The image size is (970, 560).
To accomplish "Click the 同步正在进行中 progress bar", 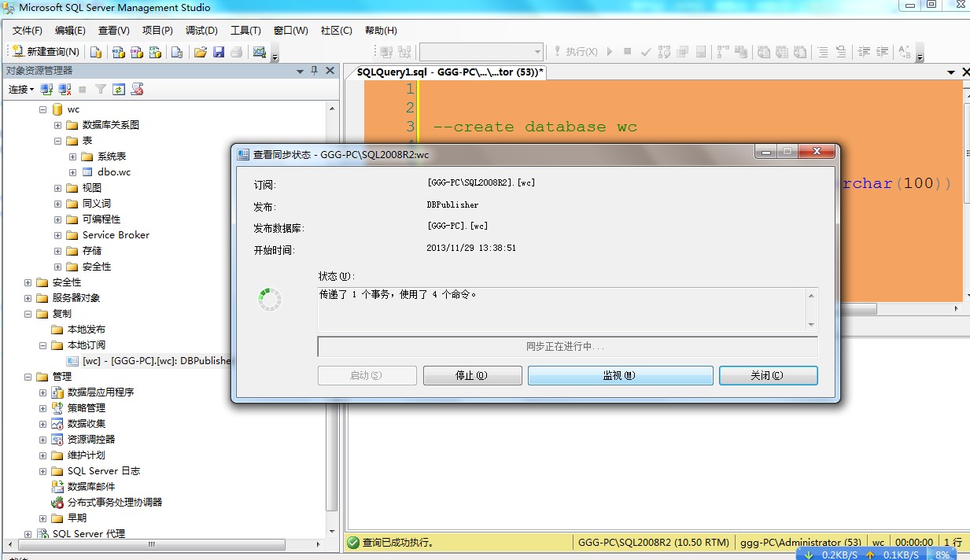I will 568,347.
